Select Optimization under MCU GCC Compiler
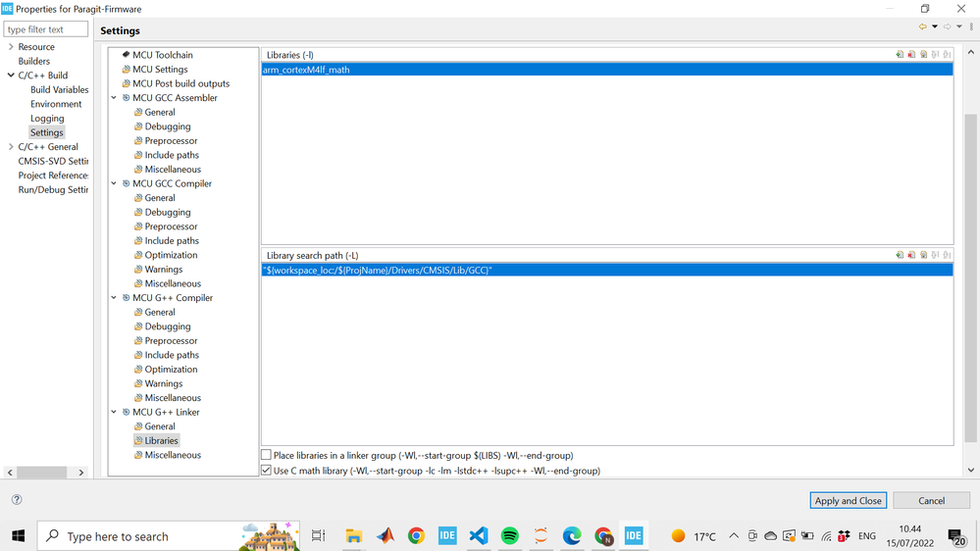Screen dimensions: 980x551 [171, 255]
